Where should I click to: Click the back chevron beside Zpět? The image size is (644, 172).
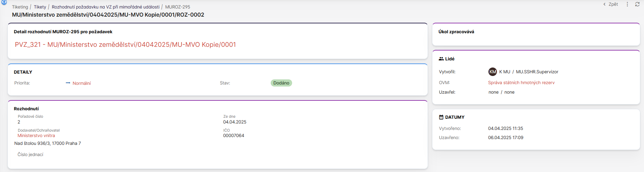click(x=604, y=4)
